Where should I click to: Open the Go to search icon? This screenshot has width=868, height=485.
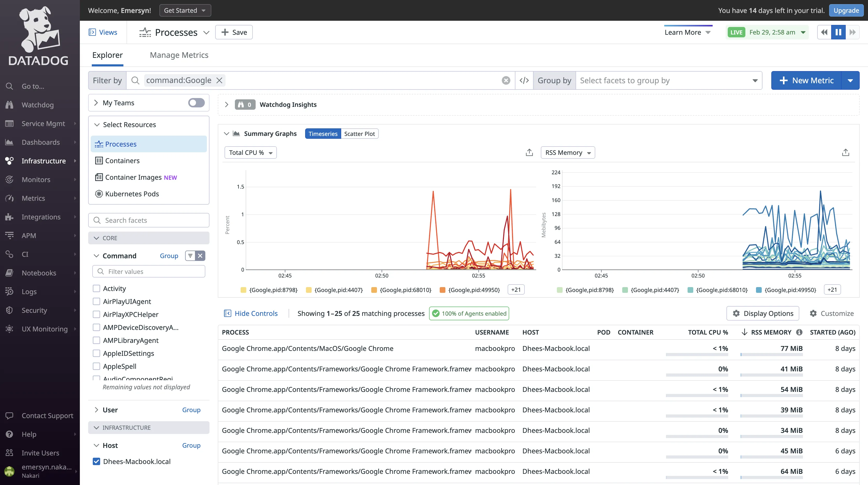pyautogui.click(x=9, y=86)
